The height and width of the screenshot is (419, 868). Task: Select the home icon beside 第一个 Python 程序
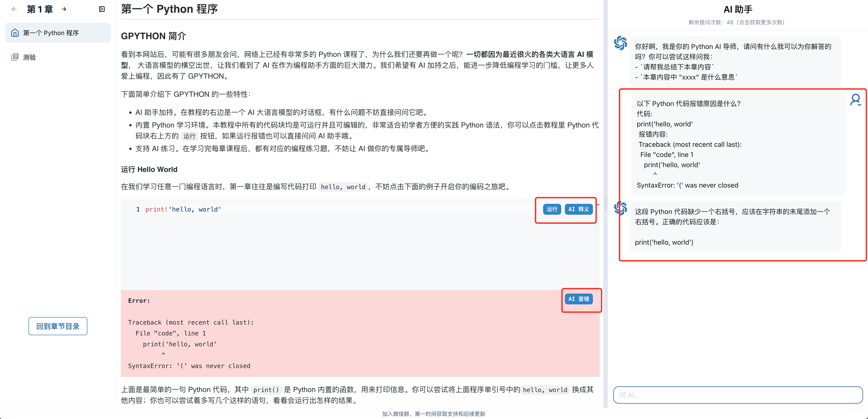coord(15,32)
